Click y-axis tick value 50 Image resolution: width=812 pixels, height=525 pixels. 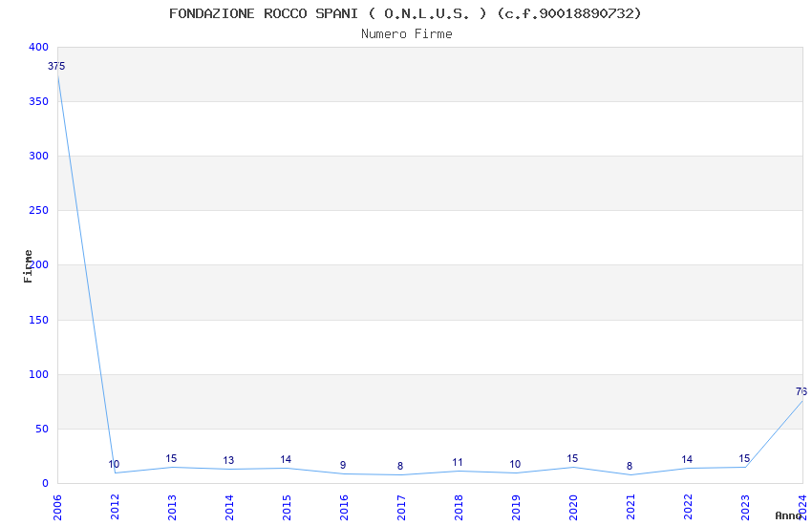(x=42, y=429)
